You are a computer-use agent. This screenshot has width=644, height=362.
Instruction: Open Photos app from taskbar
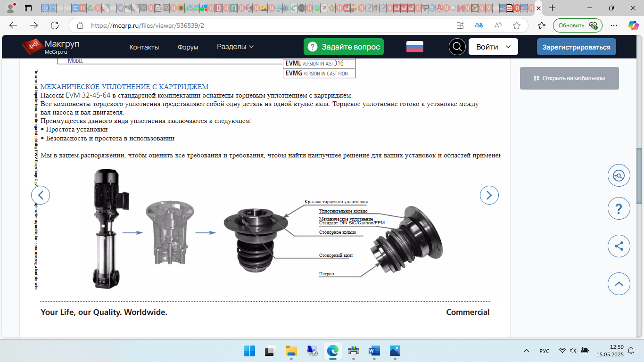pos(395,351)
